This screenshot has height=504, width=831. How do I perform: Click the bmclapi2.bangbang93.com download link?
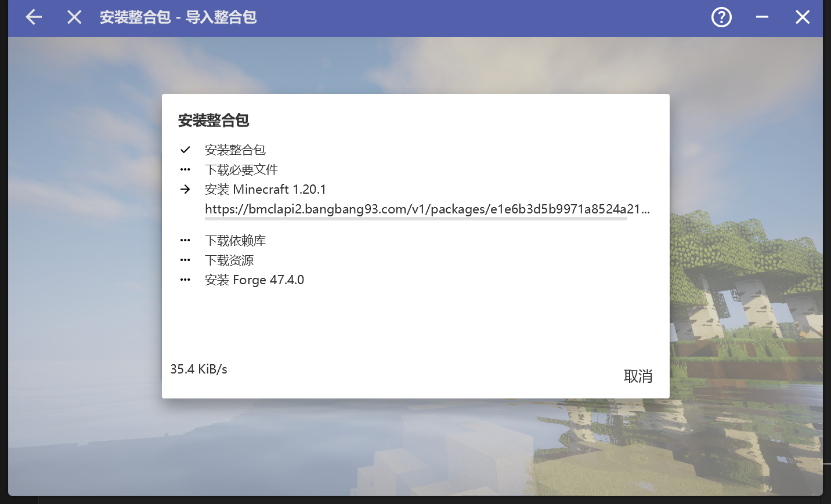[x=427, y=209]
